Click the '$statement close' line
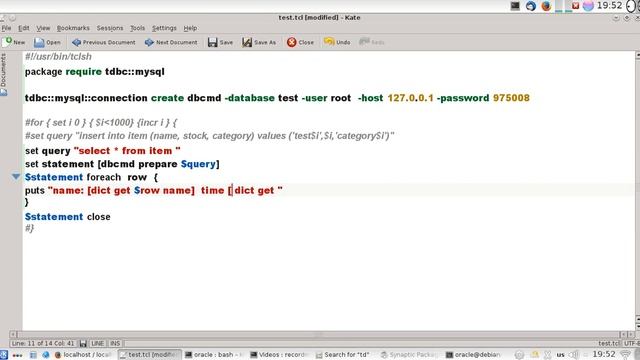 point(67,217)
